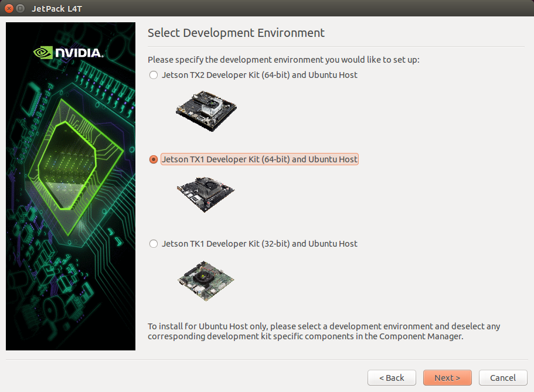The width and height of the screenshot is (534, 392).
Task: Click the Jetson TX2 board image
Action: click(x=206, y=111)
